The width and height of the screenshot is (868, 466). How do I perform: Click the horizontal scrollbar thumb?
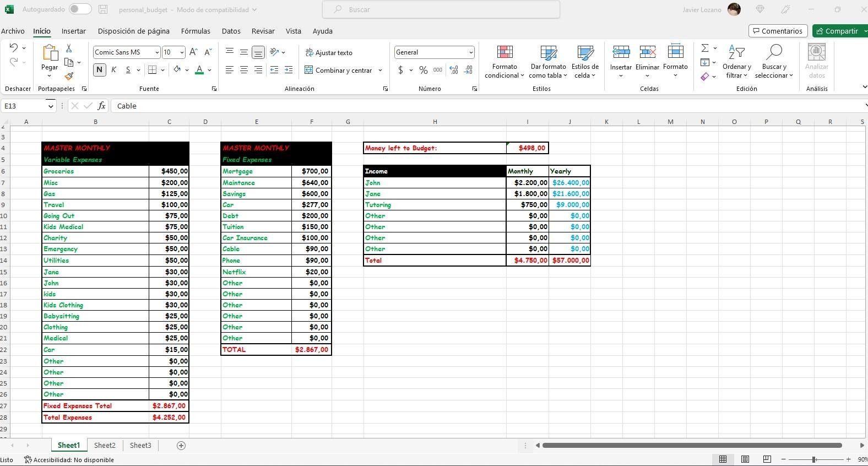[692, 445]
